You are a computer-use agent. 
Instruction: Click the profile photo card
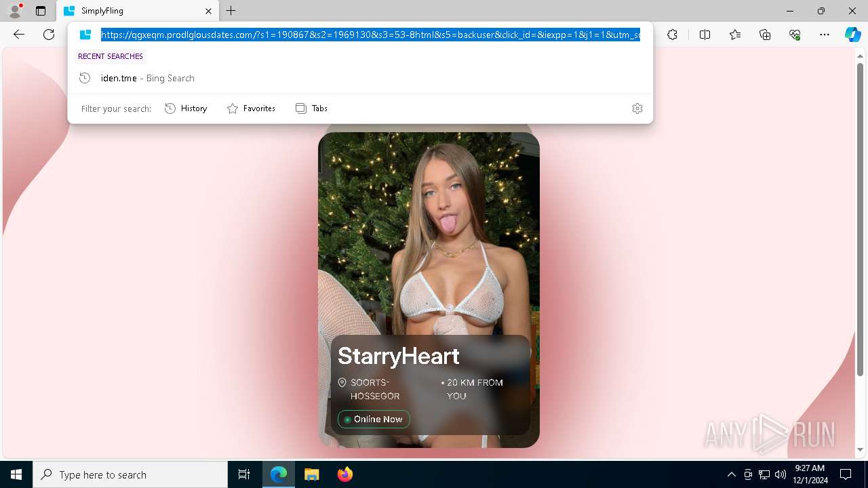tap(429, 289)
